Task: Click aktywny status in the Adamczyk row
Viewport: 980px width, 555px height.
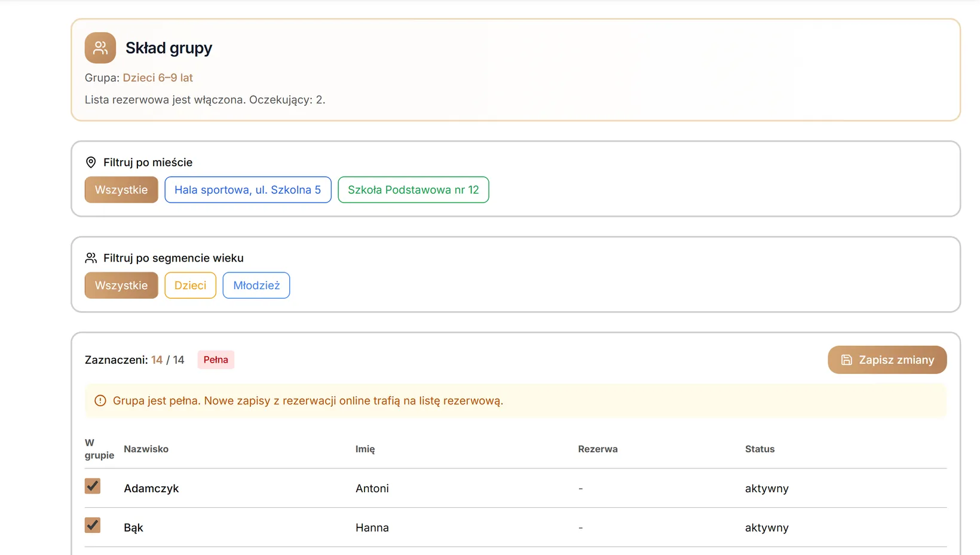Action: click(767, 489)
